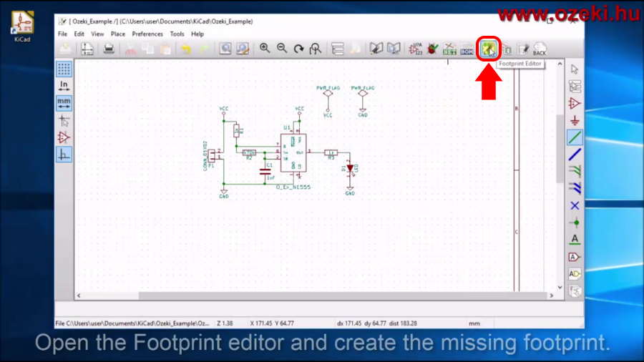Screen dimensions: 644x362
Task: Click the O_Ex_NE555 component label
Action: coord(293,187)
